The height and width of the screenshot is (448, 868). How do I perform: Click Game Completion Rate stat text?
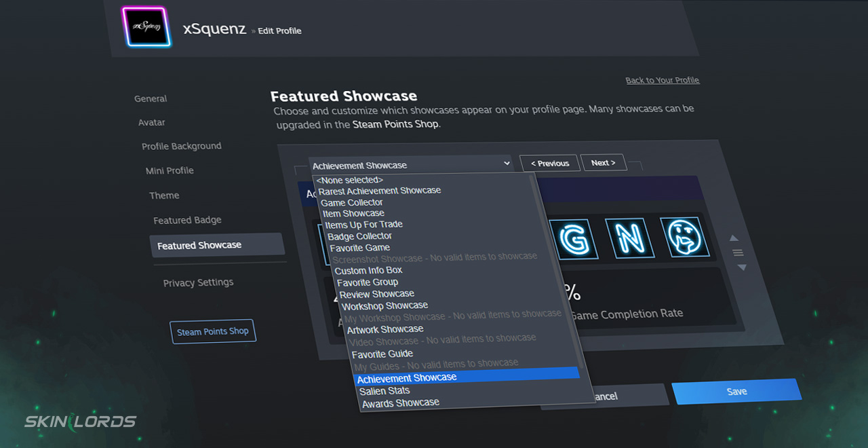coord(626,314)
